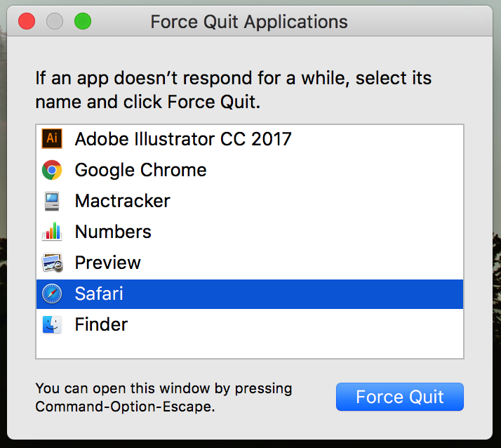Click the Adobe Illustrator Ai icon
The width and height of the screenshot is (501, 448).
[x=52, y=138]
